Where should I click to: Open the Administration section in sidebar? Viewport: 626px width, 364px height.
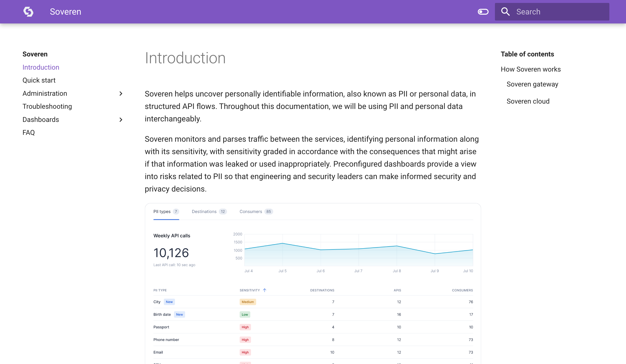point(45,93)
